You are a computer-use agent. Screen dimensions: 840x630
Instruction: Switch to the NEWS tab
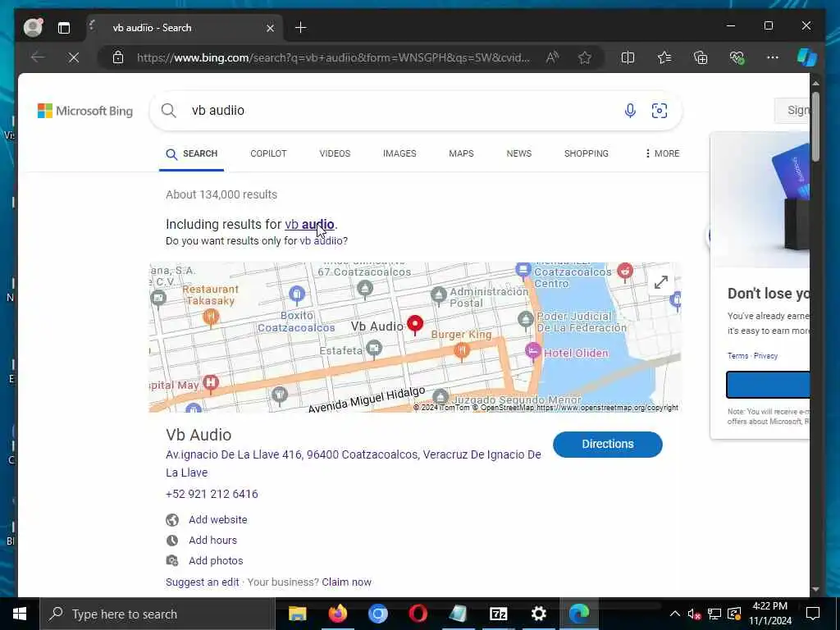[519, 153]
